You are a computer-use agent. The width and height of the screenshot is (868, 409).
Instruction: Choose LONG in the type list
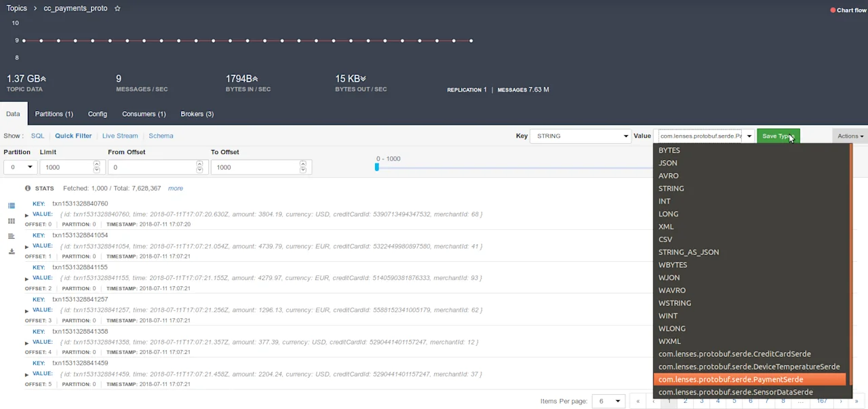click(749, 214)
